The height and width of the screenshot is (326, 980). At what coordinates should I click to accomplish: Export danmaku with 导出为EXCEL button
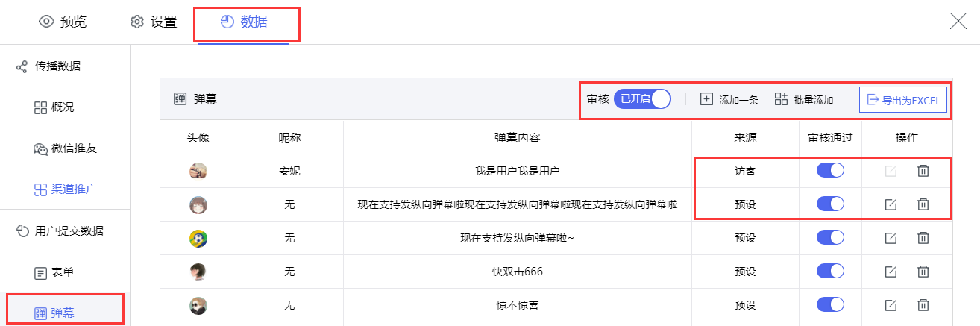pos(903,100)
